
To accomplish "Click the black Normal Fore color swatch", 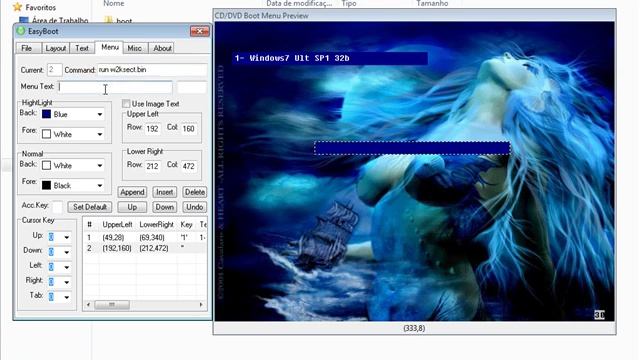I will 47,185.
